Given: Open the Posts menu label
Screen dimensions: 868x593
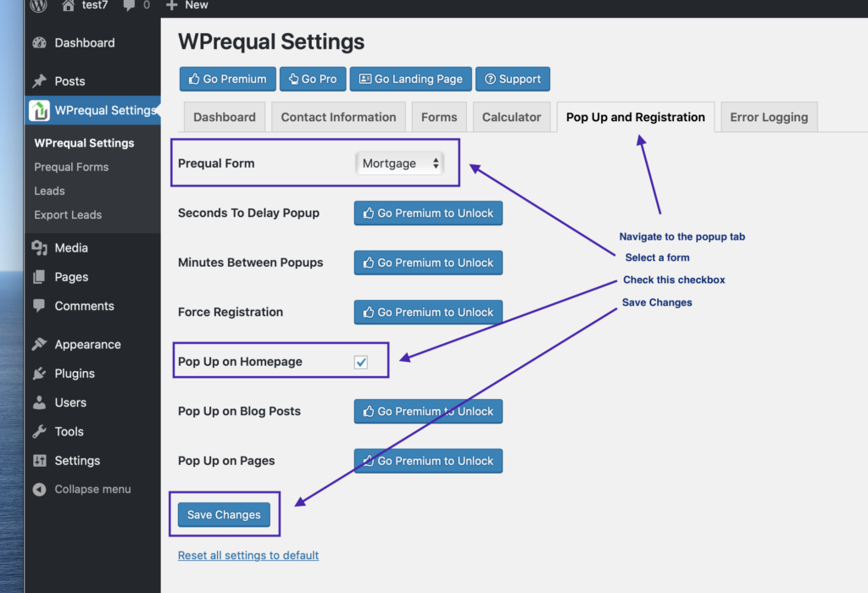Looking at the screenshot, I should 70,81.
